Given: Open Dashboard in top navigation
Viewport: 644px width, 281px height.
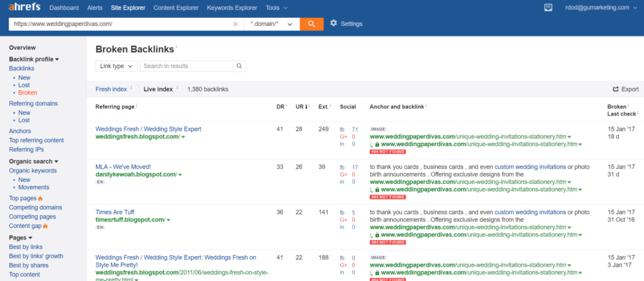Looking at the screenshot, I should [x=64, y=8].
